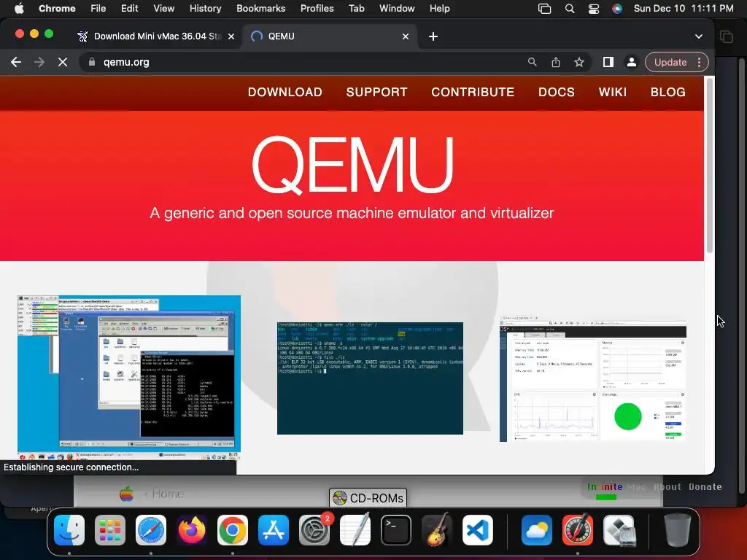The image size is (747, 560).
Task: Launch Firefox from the Dock
Action: (x=192, y=529)
